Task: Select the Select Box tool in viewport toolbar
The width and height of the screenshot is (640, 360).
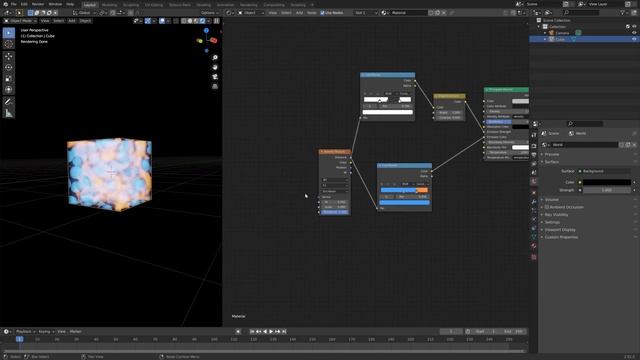Action: tap(9, 33)
